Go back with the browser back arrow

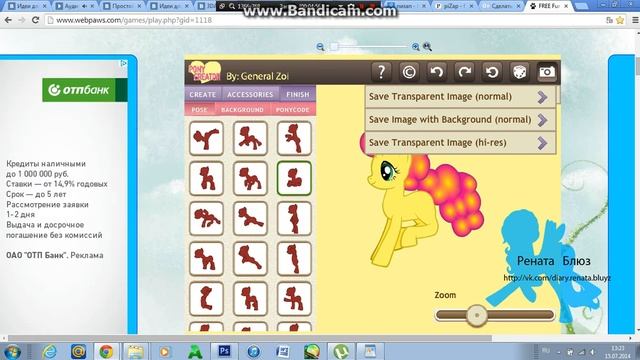(x=8, y=20)
